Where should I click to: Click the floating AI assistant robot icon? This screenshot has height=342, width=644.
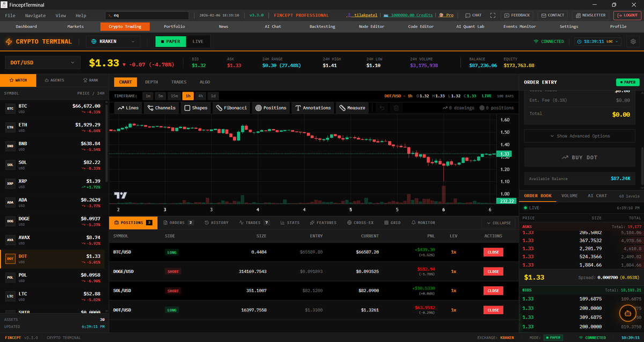pos(627,313)
